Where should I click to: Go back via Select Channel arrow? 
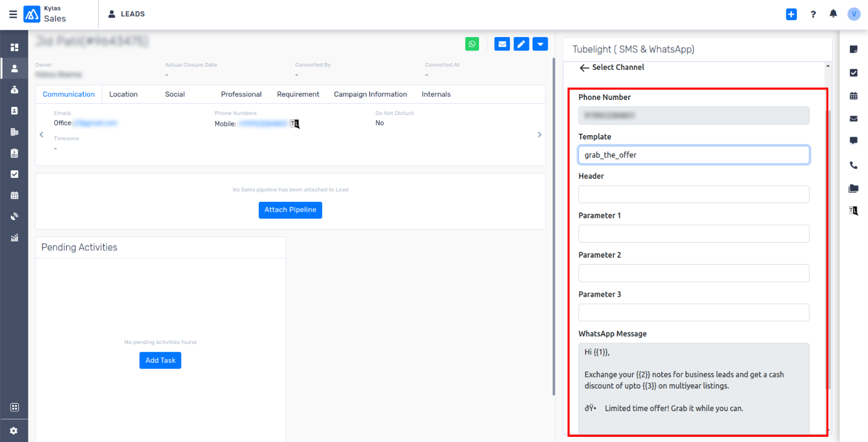tap(584, 67)
